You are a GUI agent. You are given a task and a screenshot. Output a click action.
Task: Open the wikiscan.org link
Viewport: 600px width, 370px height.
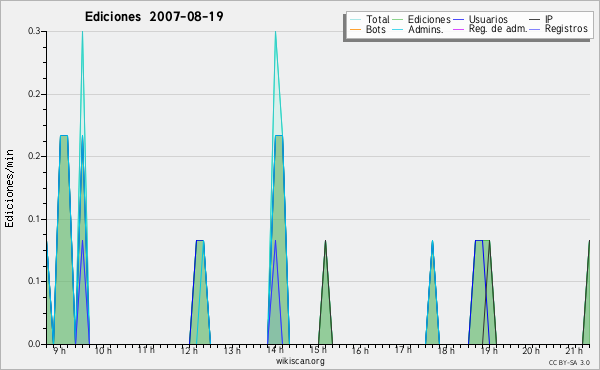click(300, 361)
